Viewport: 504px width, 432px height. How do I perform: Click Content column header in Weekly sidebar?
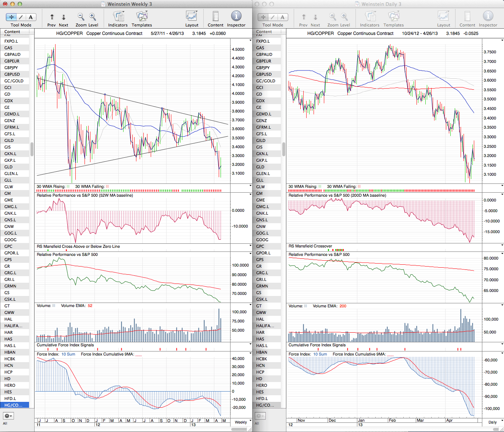[12, 32]
